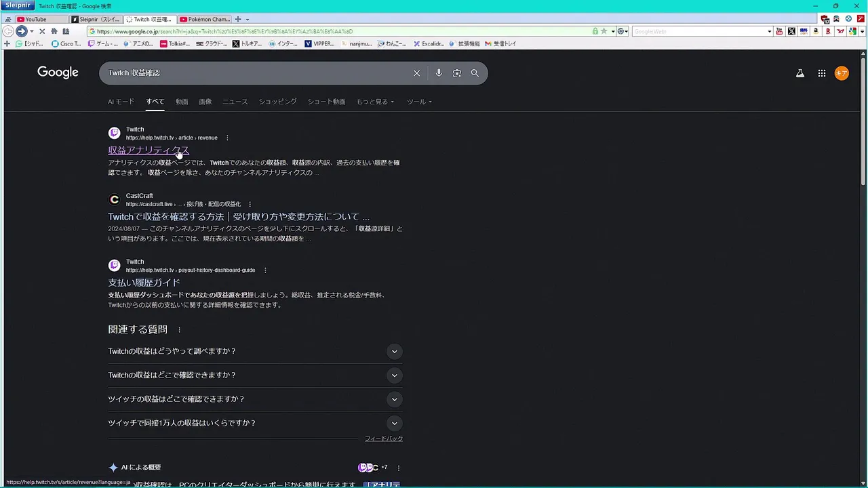
Task: Click the フィードバック link
Action: [384, 439]
